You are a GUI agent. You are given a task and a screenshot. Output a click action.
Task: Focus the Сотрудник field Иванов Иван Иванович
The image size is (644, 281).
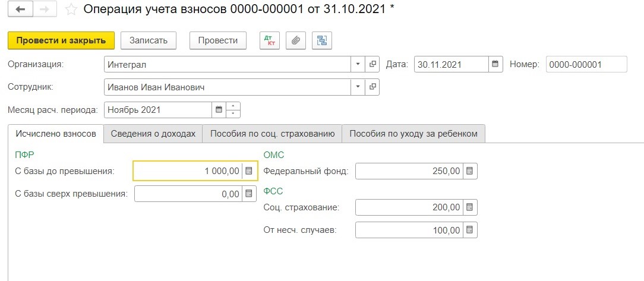click(x=228, y=87)
